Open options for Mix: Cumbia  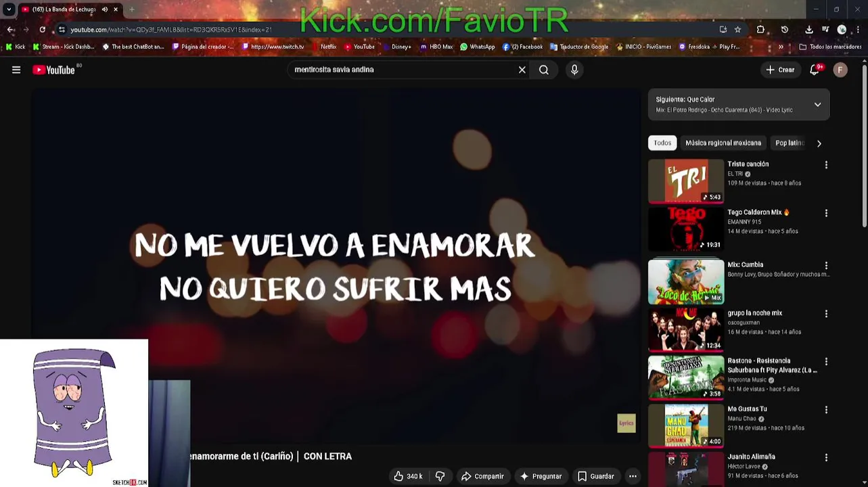coord(826,266)
